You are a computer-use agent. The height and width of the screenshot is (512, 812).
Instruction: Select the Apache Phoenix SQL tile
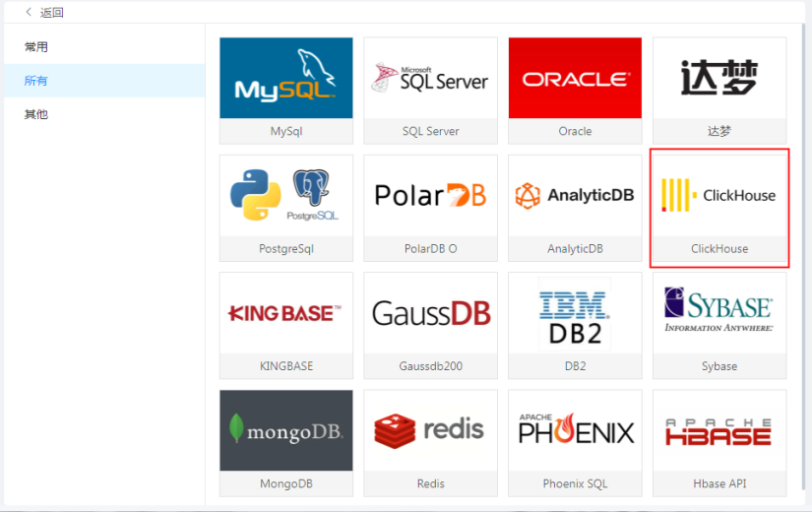tap(575, 430)
